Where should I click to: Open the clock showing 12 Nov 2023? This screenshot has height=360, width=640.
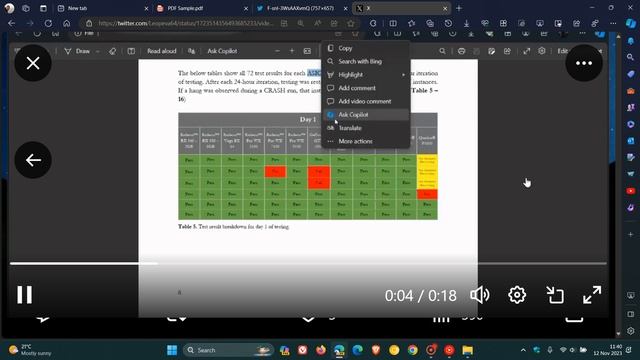pyautogui.click(x=608, y=350)
